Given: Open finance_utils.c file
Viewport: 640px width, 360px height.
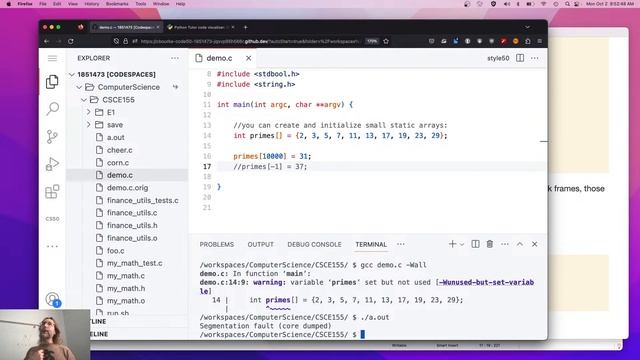Looking at the screenshot, I should point(132,213).
